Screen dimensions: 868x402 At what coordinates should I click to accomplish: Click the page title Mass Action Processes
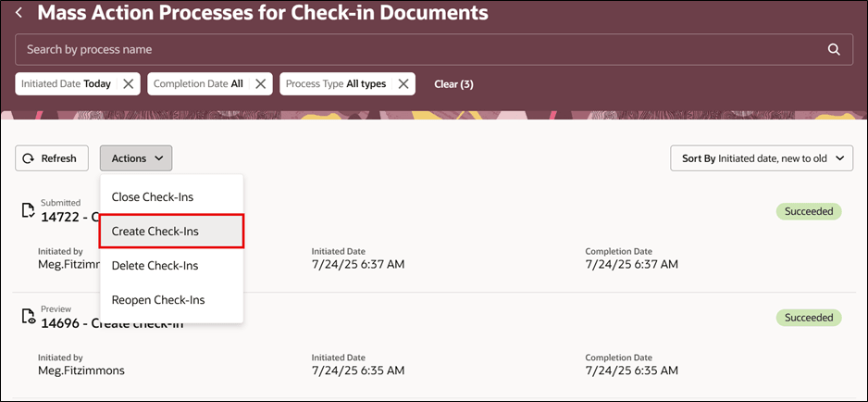coord(263,12)
